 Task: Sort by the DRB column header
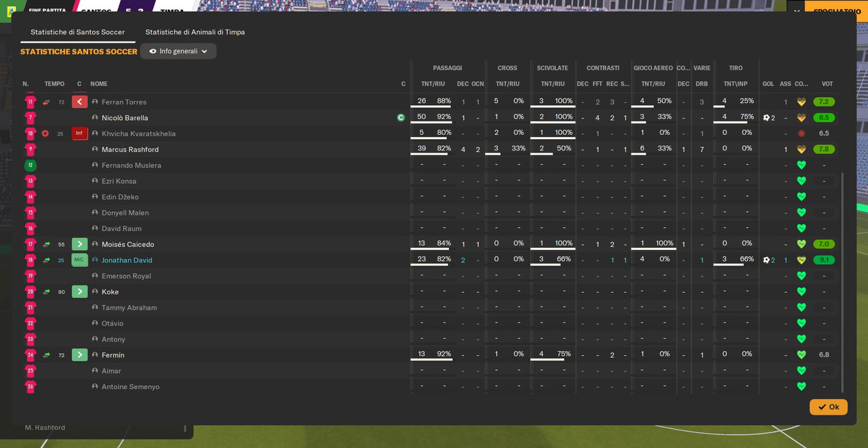pyautogui.click(x=702, y=84)
